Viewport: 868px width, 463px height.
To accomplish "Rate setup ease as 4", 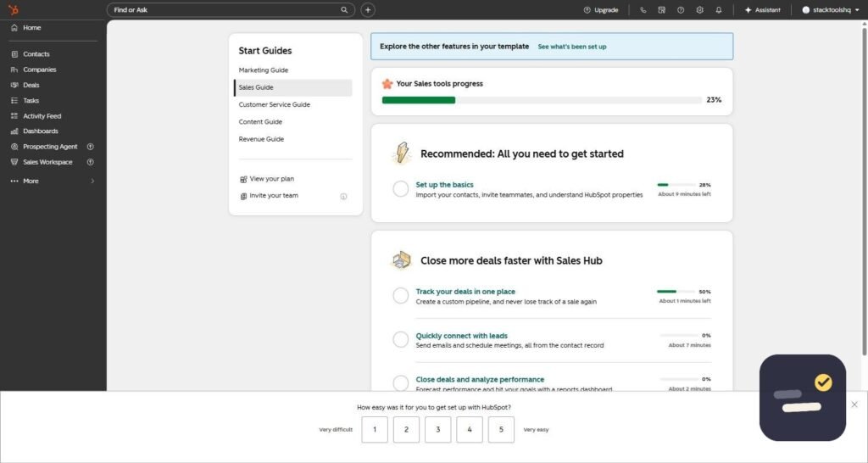I will (x=470, y=430).
